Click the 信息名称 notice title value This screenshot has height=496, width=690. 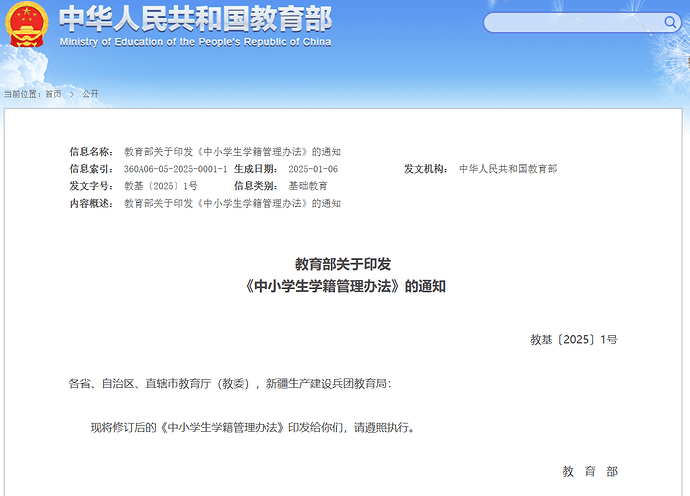[x=232, y=152]
